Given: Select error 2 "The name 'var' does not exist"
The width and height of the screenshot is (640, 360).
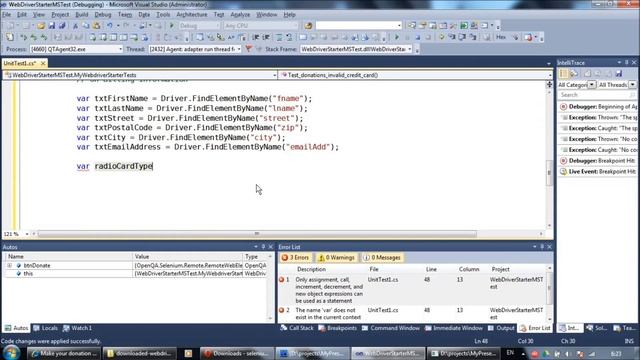Looking at the screenshot, I should pyautogui.click(x=412, y=313).
